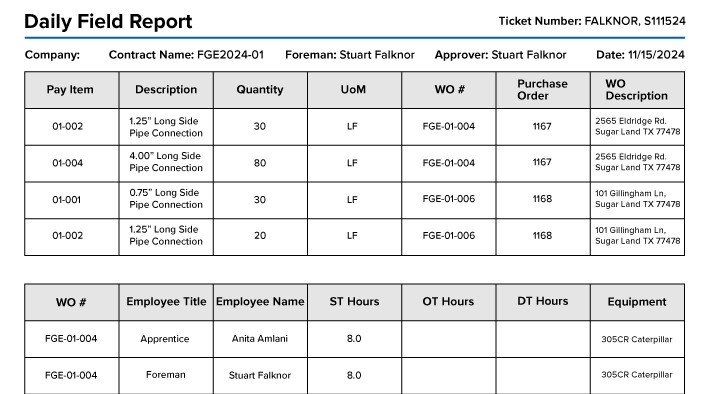Click the Company label
The width and height of the screenshot is (709, 394).
[52, 55]
